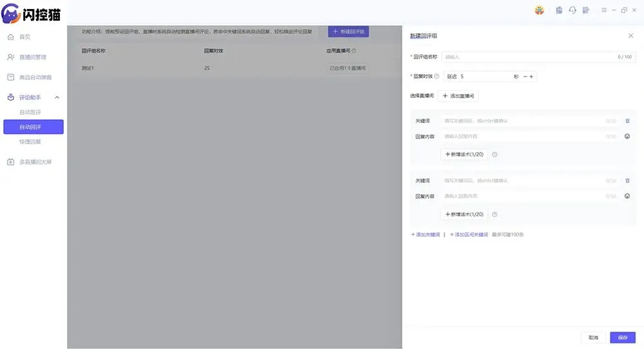Open emoji picker for upper 回复内容 field
Viewport: 644px width, 349px height.
[627, 137]
